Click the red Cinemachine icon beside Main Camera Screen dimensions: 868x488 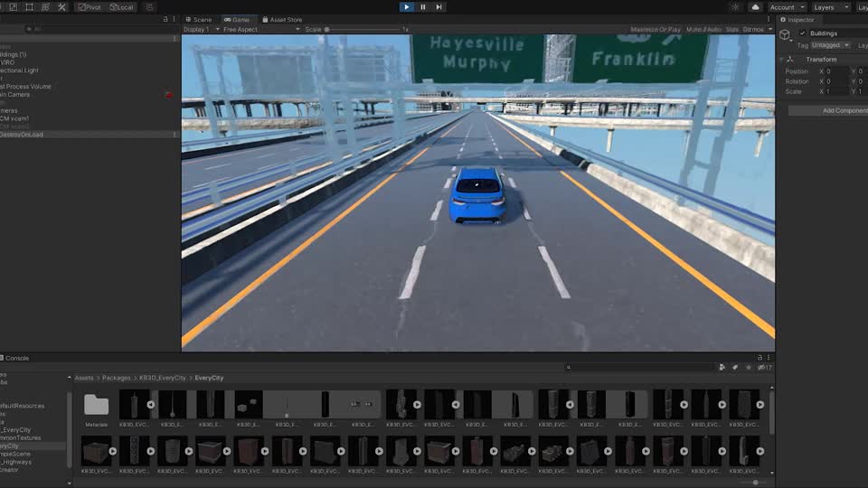[x=169, y=95]
